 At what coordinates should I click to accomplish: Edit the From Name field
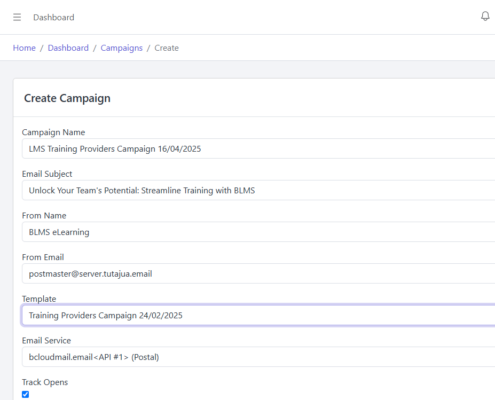pos(259,232)
